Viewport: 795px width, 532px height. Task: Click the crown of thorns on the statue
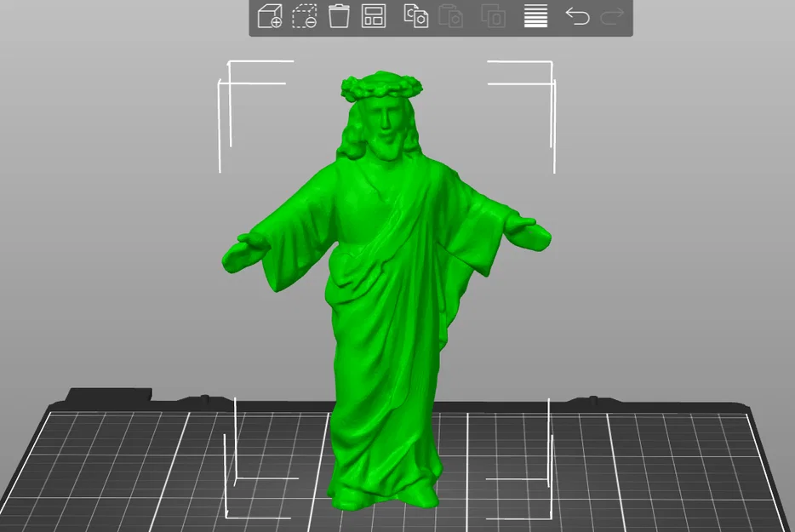point(381,85)
